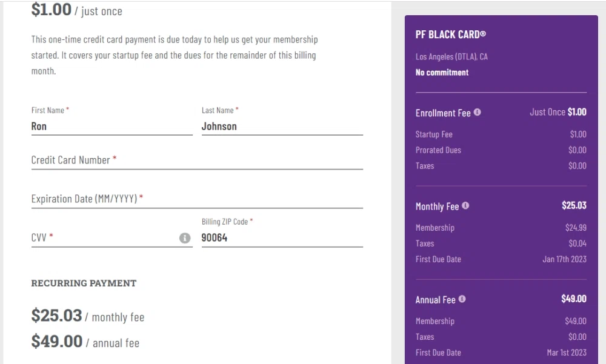Click the RECURRING PAYMENT heading

tap(84, 283)
